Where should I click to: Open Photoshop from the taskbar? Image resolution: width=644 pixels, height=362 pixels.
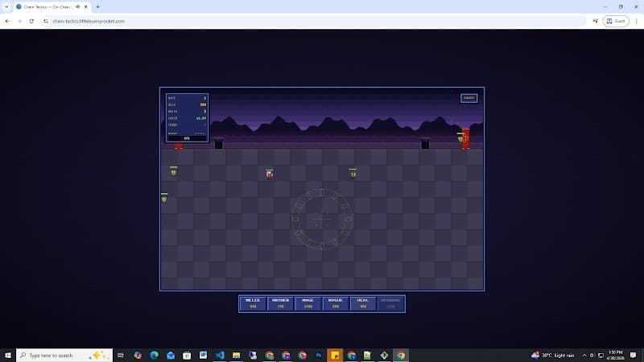pyautogui.click(x=318, y=355)
